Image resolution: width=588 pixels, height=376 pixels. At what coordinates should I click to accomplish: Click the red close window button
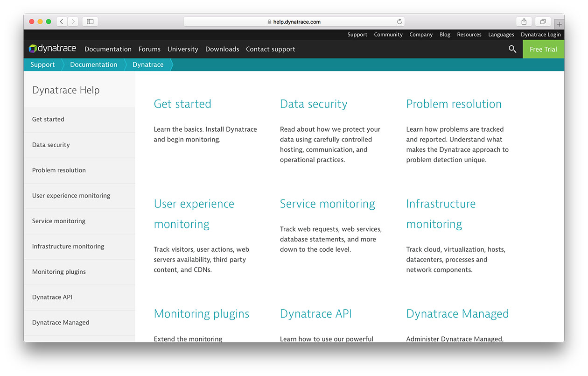[32, 21]
